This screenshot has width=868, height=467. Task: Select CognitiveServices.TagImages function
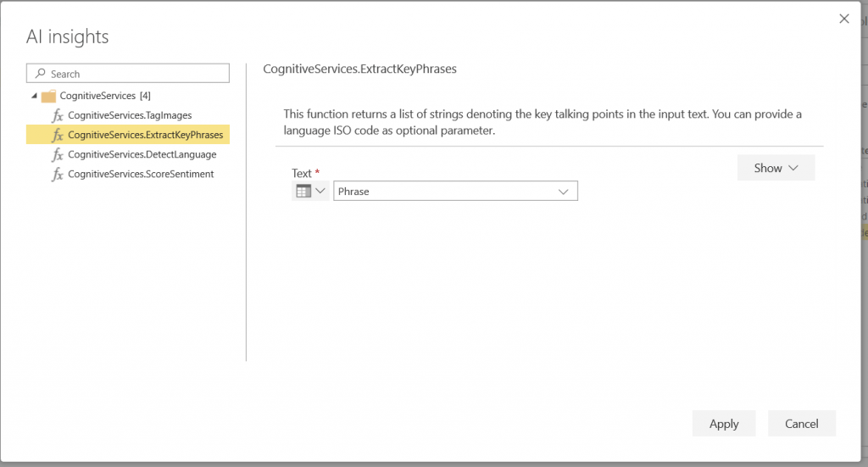(x=128, y=115)
